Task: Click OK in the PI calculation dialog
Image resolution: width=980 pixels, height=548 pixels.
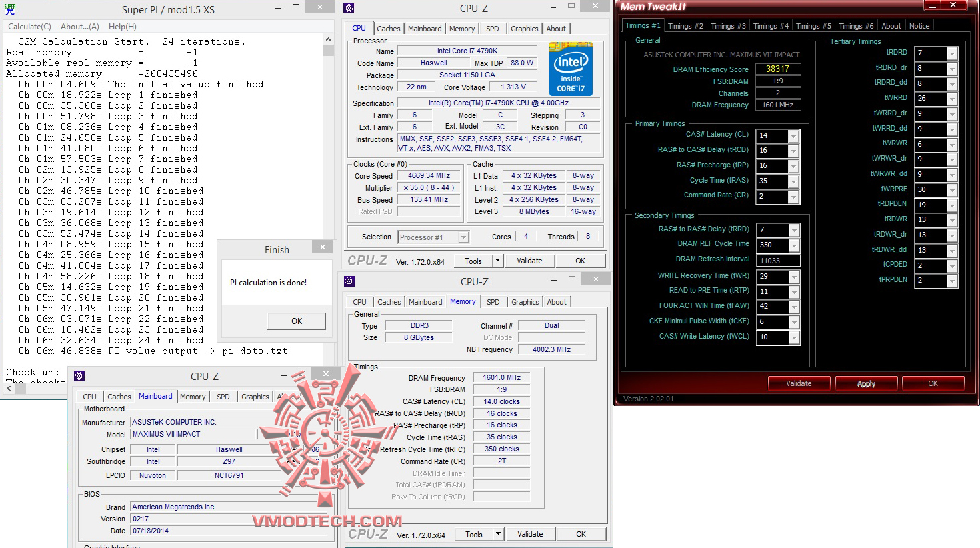Action: (x=297, y=321)
